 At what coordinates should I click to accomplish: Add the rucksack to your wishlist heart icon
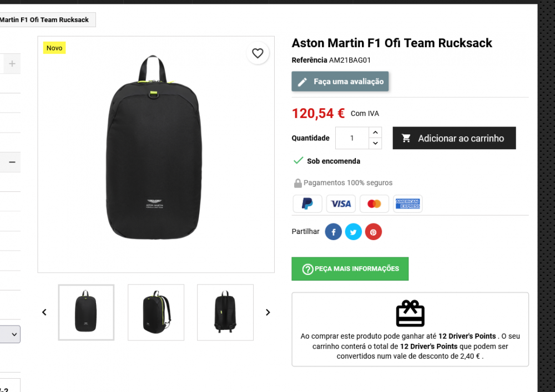tap(258, 53)
